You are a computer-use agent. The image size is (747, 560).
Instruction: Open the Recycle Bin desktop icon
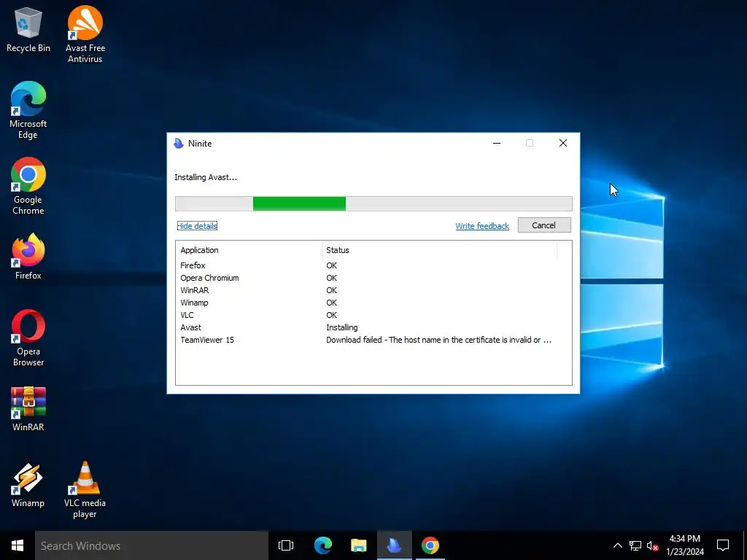(28, 31)
